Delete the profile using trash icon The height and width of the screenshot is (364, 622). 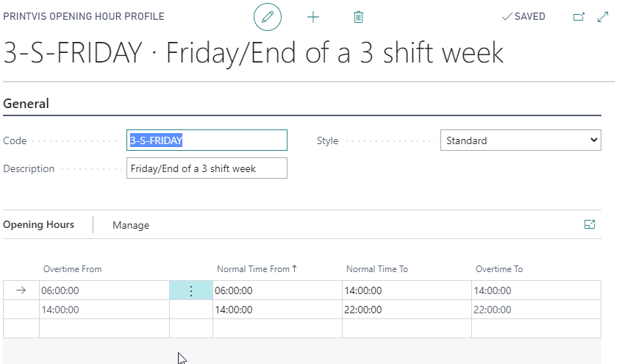(358, 17)
